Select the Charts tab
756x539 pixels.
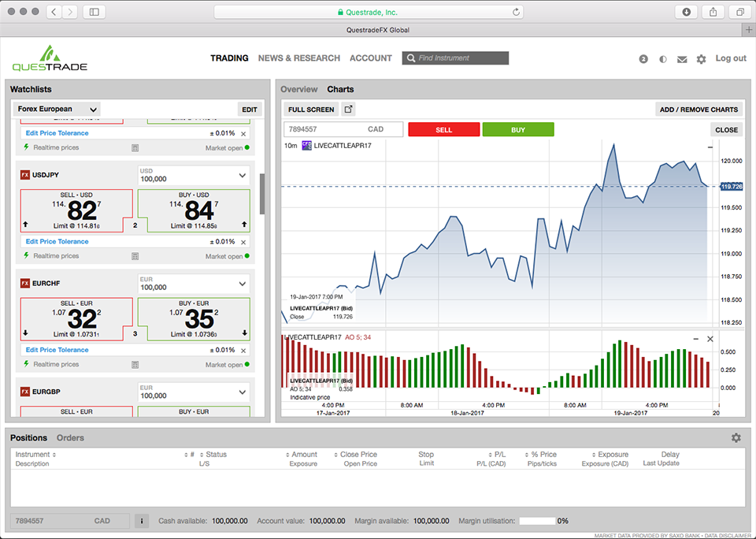[x=340, y=89]
